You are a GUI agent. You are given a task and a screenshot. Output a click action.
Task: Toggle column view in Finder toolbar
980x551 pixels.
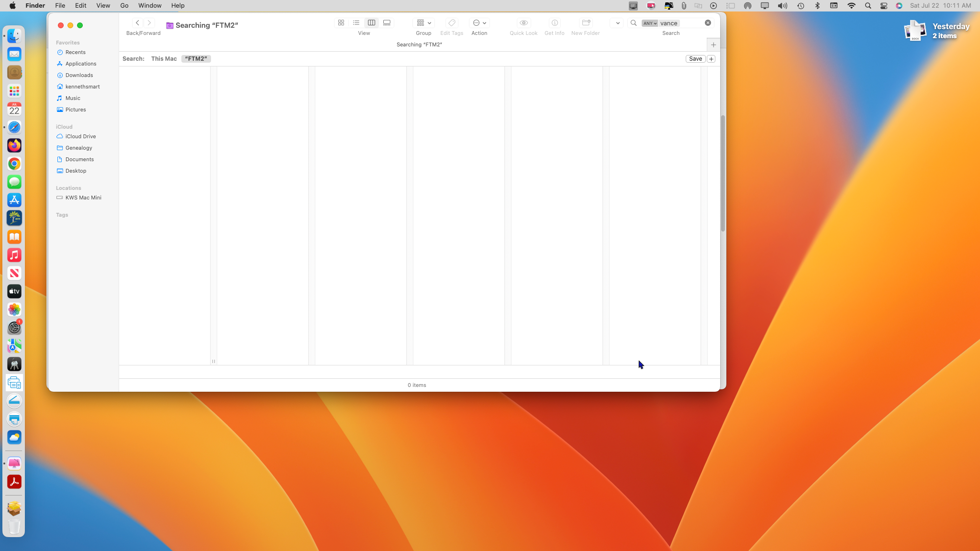(371, 23)
